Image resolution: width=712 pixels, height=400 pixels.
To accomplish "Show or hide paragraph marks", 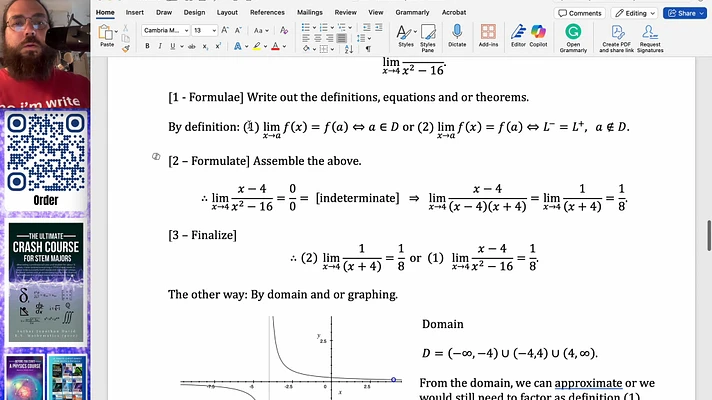I will click(x=368, y=49).
